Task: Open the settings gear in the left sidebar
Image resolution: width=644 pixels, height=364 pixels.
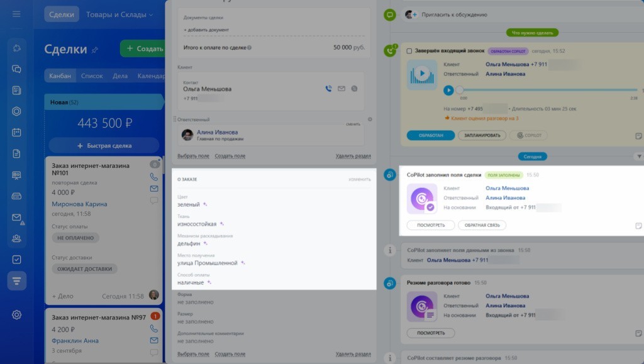Action: pyautogui.click(x=16, y=314)
